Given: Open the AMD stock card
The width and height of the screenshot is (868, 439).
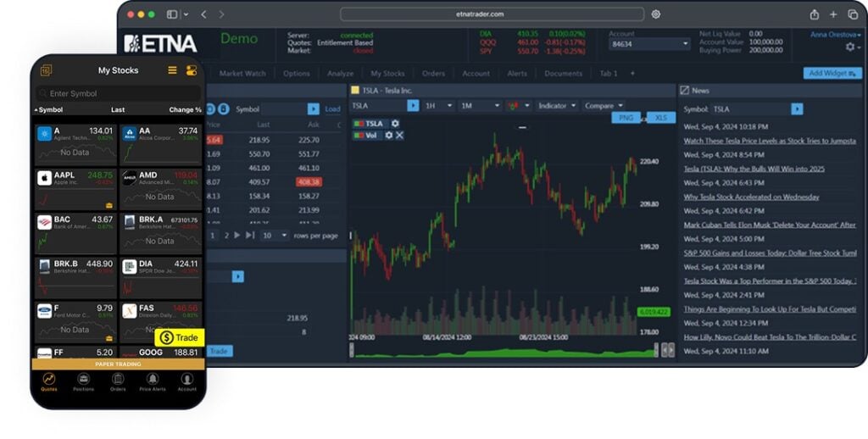Looking at the screenshot, I should (160, 189).
